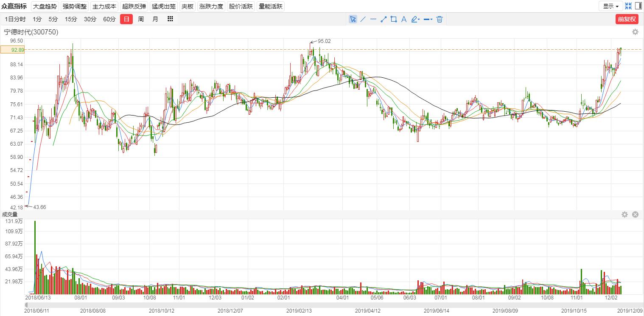Enable the 大盘趋势 indicator
The height and width of the screenshot is (316, 644).
coord(45,6)
